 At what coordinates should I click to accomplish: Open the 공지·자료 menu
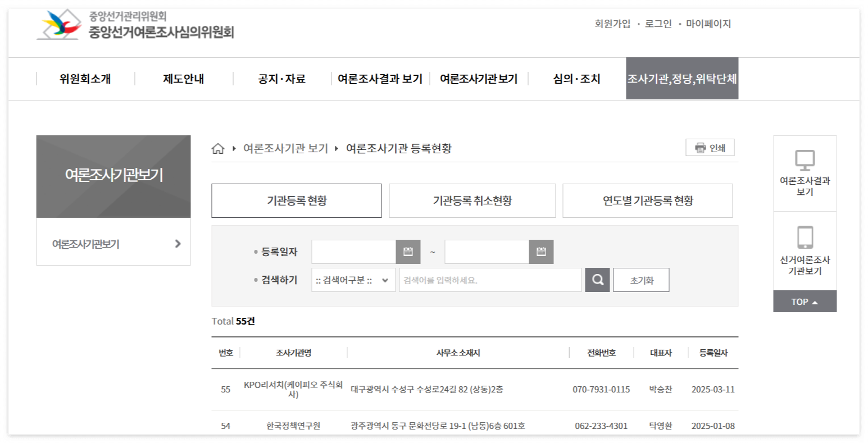point(282,79)
